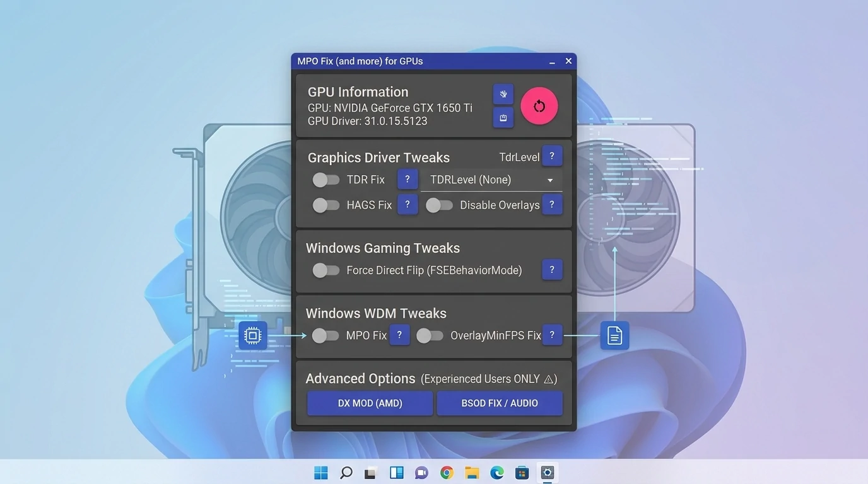Click the 'Graphics Driver Tweaks' heading
The height and width of the screenshot is (484, 868).
point(378,158)
